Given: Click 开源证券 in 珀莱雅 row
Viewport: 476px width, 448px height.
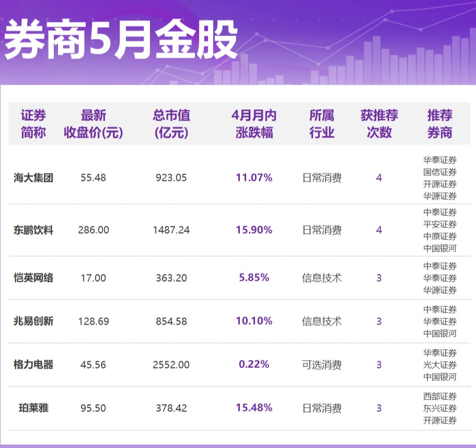Looking at the screenshot, I should pyautogui.click(x=440, y=420).
